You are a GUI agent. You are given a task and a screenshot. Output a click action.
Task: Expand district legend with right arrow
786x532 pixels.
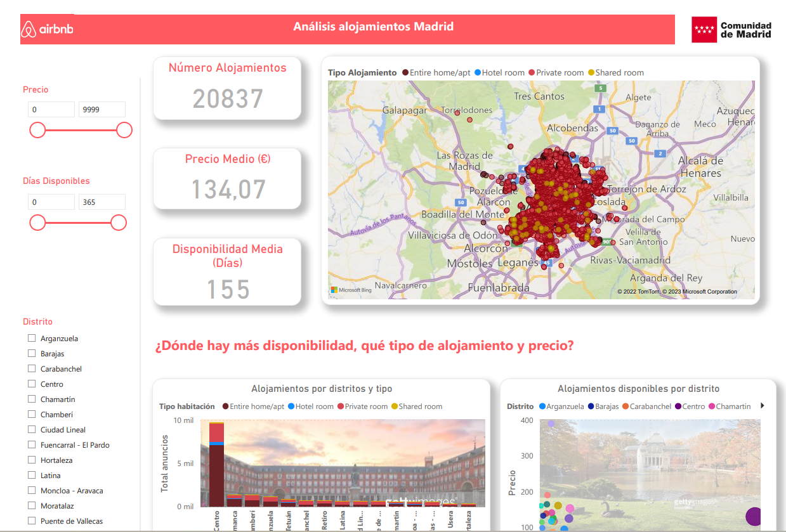pos(762,406)
